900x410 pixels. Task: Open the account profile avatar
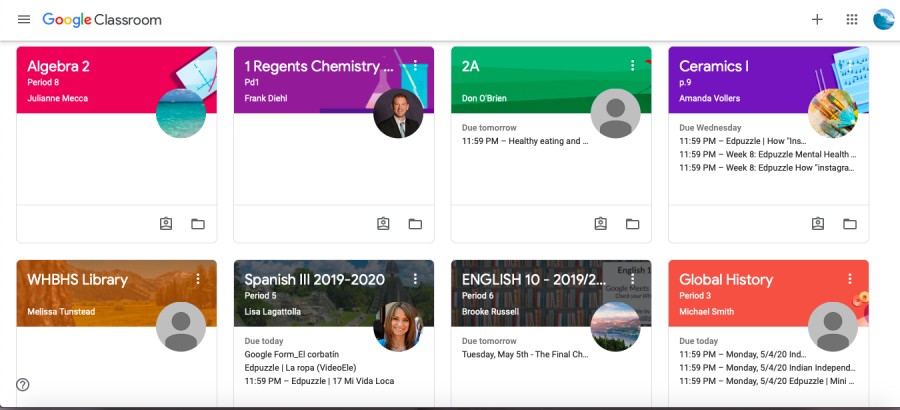883,20
